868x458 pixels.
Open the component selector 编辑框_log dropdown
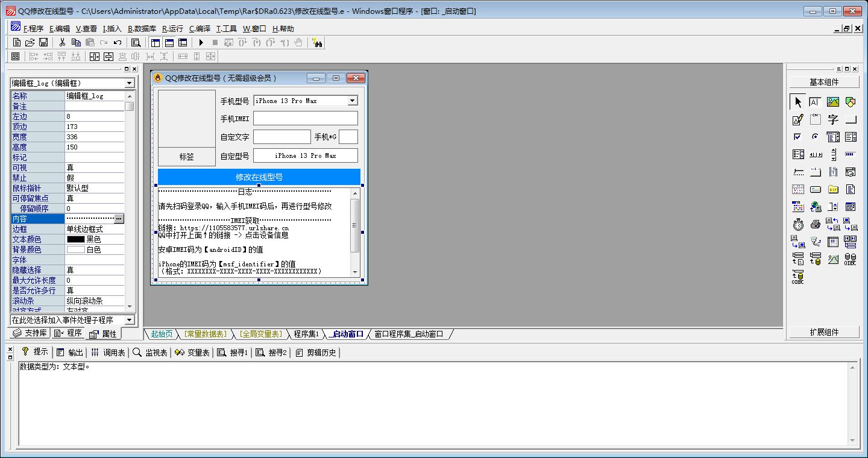coord(130,83)
